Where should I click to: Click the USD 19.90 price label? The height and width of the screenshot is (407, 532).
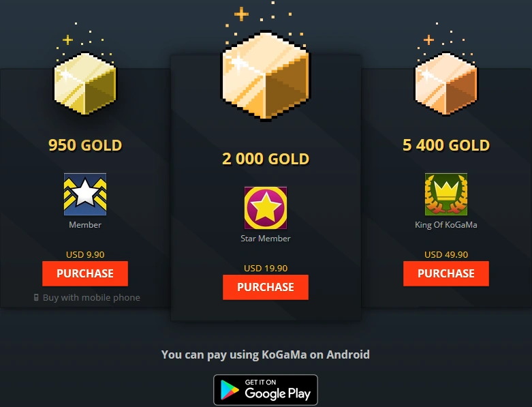(266, 268)
